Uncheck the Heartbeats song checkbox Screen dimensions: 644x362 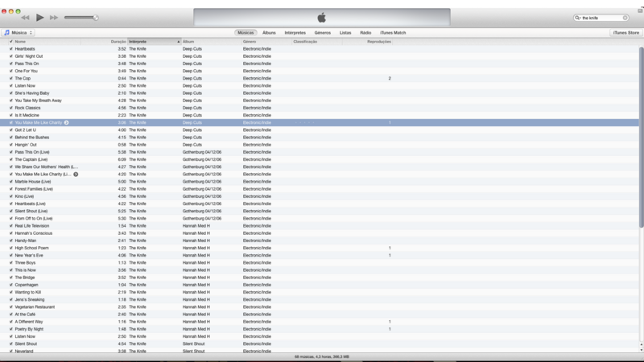[x=10, y=49]
